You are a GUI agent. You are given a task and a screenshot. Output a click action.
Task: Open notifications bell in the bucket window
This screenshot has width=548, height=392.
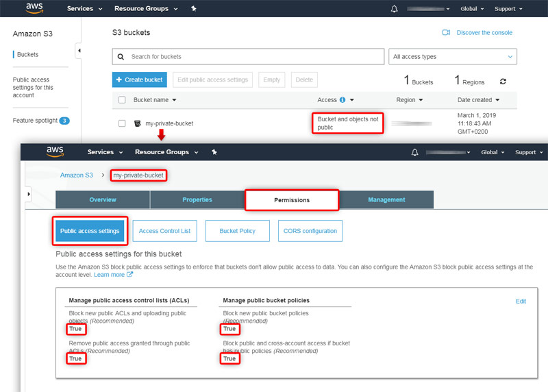(x=415, y=152)
